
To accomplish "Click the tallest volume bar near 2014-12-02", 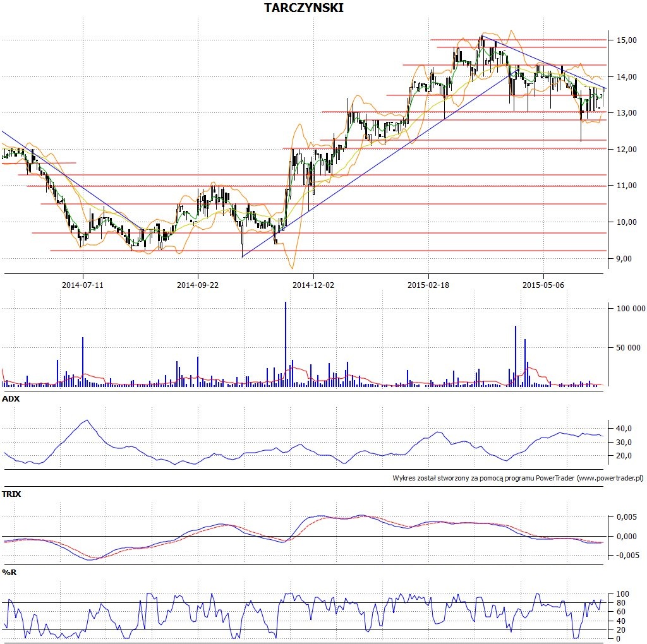I will click(x=285, y=344).
